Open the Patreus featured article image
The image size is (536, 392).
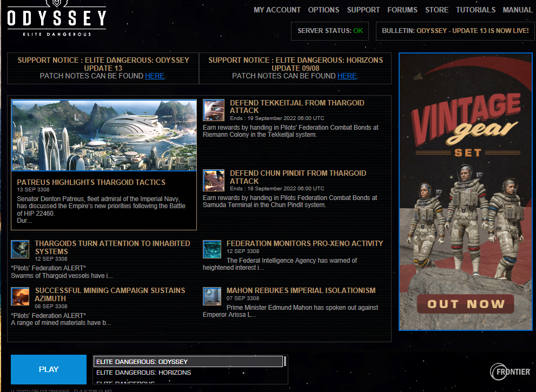[x=104, y=135]
